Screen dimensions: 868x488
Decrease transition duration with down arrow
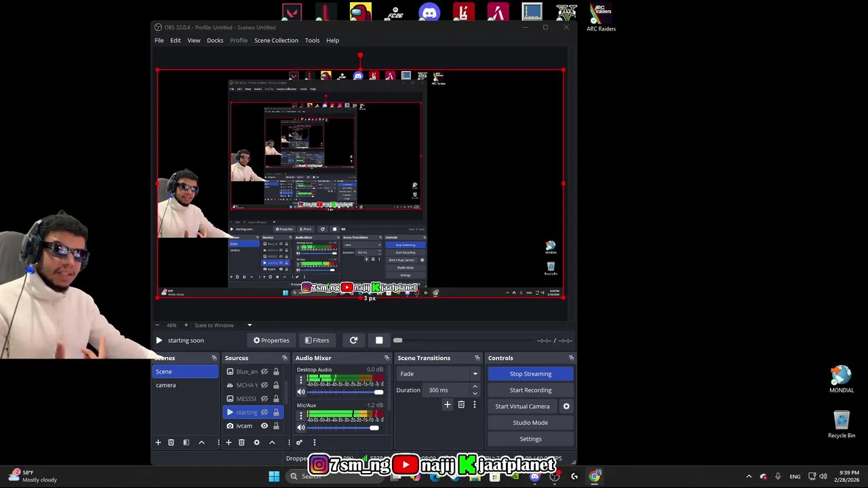pos(475,393)
